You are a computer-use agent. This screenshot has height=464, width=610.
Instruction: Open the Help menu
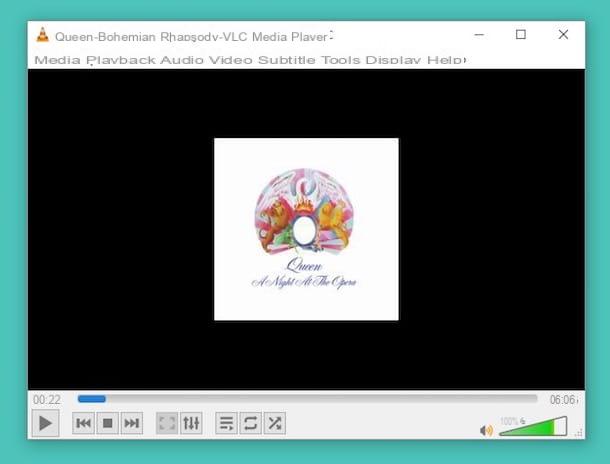[446, 60]
